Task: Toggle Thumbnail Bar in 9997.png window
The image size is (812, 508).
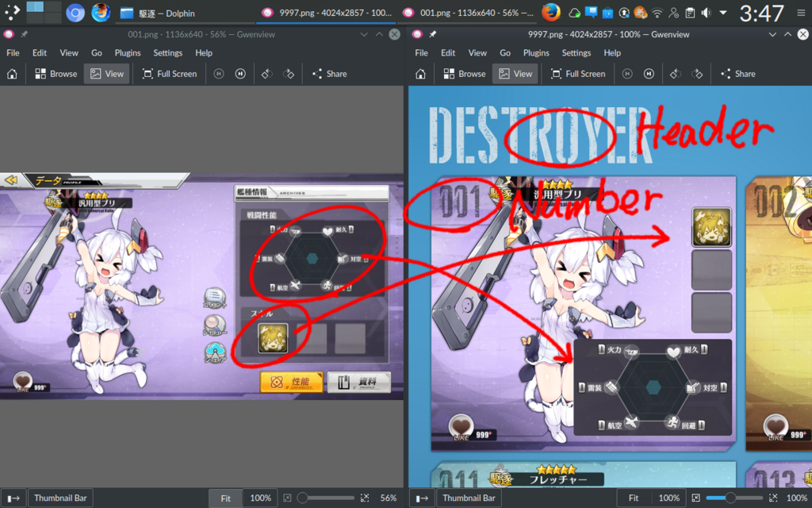Action: 469,498
